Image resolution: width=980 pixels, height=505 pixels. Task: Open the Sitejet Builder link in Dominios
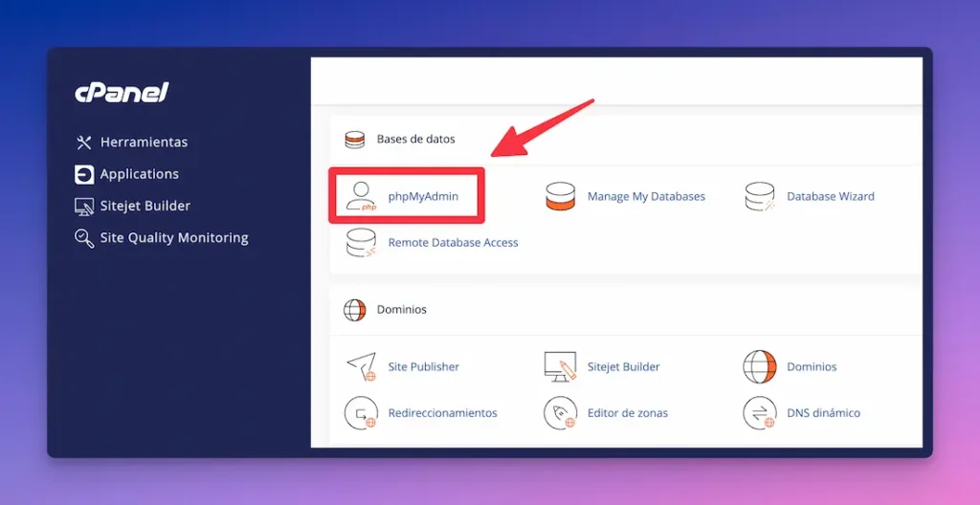click(624, 367)
